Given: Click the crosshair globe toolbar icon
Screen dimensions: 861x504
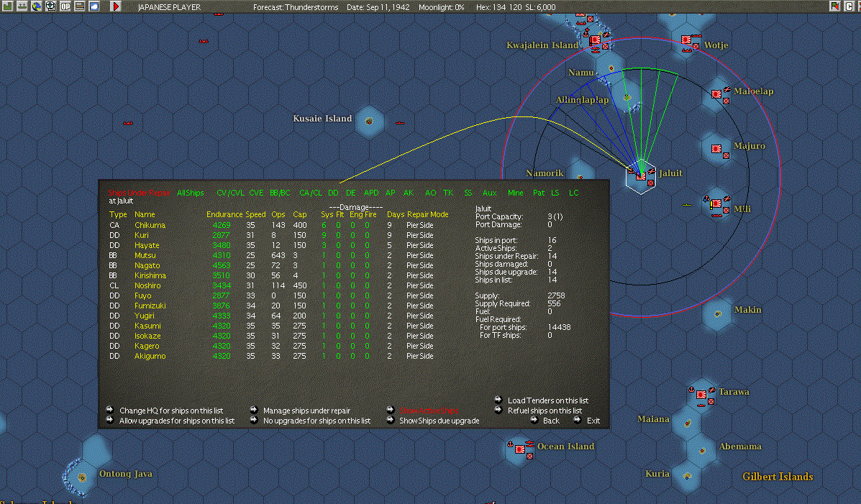Looking at the screenshot, I should 50,6.
